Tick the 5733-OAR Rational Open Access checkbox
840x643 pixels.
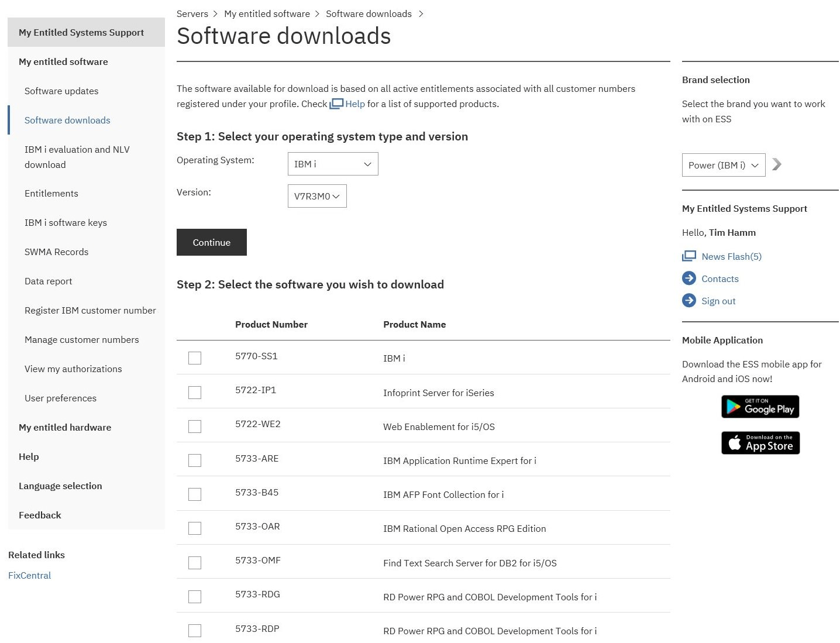[x=195, y=528]
